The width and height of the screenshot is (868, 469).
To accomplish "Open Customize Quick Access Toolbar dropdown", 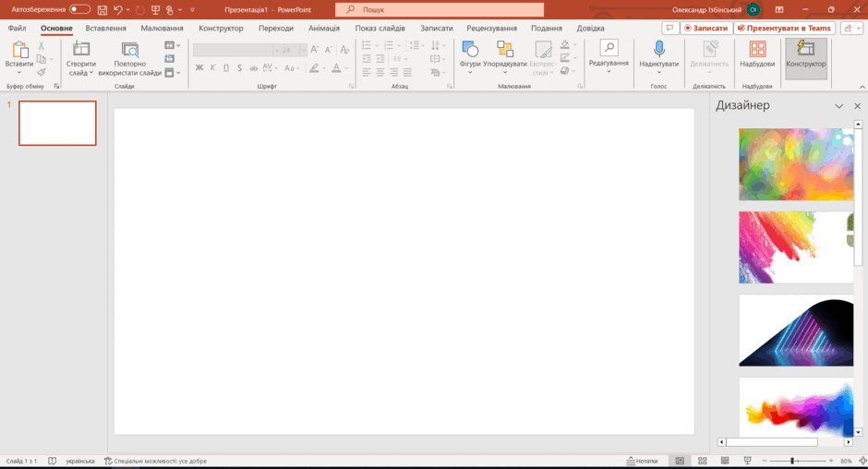I will [192, 9].
